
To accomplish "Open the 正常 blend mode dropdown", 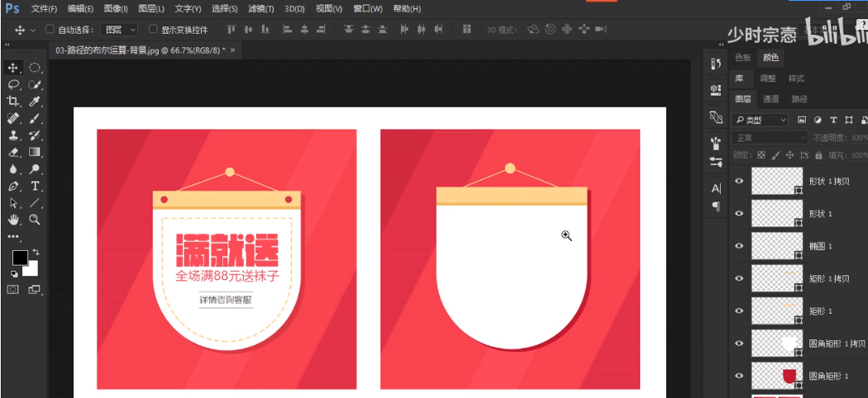I will point(770,138).
